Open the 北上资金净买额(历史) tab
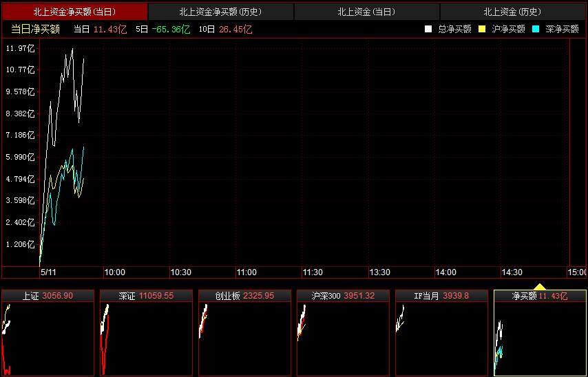This screenshot has height=377, width=588. point(220,12)
